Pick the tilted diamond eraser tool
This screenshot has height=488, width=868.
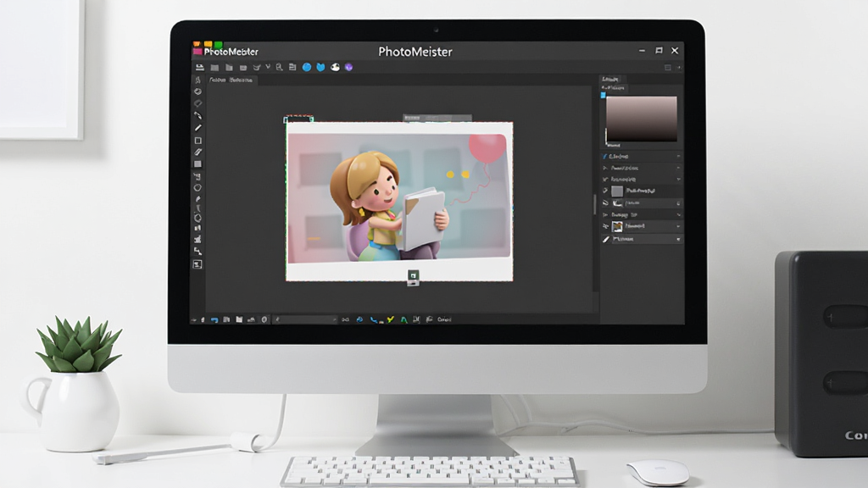click(x=198, y=103)
